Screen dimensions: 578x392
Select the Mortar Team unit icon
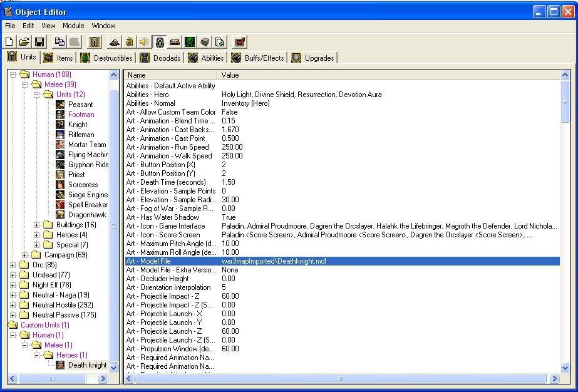point(60,145)
